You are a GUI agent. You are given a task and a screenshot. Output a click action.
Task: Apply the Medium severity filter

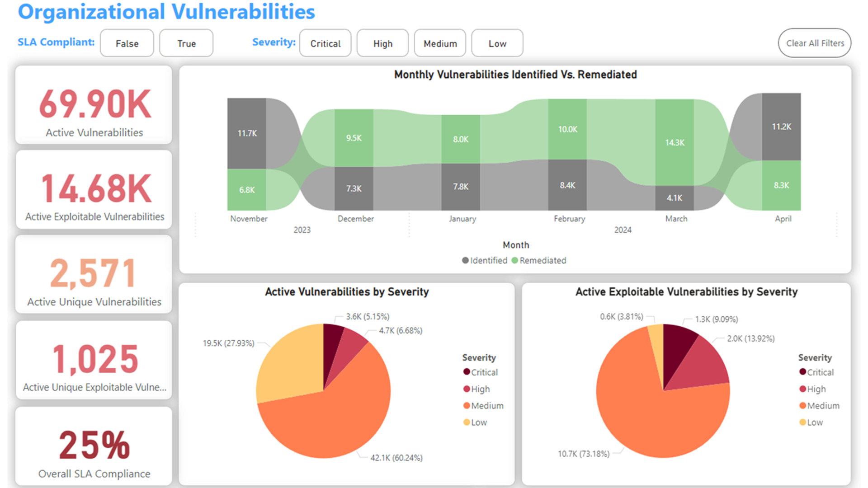tap(440, 43)
